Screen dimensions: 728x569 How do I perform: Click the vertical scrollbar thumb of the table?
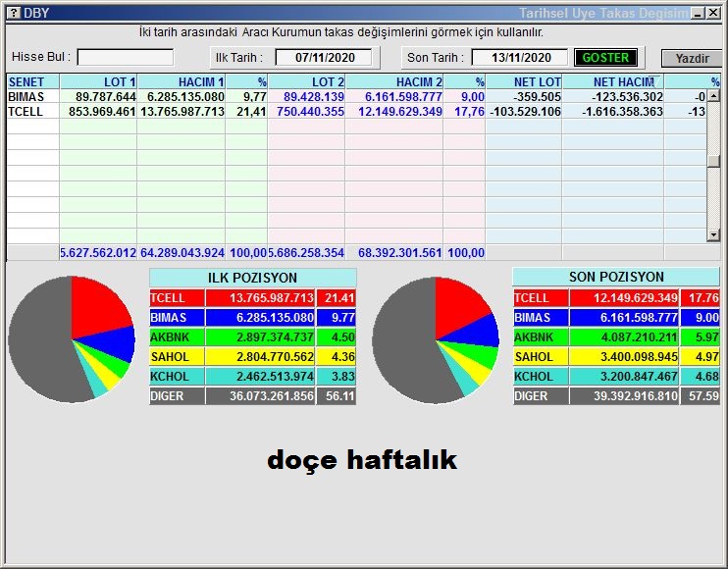[713, 161]
